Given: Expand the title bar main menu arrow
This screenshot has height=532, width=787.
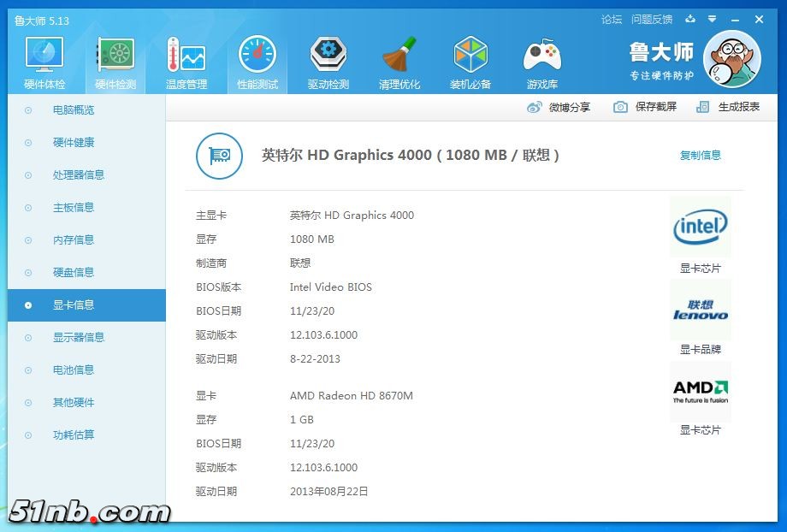Looking at the screenshot, I should [x=712, y=19].
